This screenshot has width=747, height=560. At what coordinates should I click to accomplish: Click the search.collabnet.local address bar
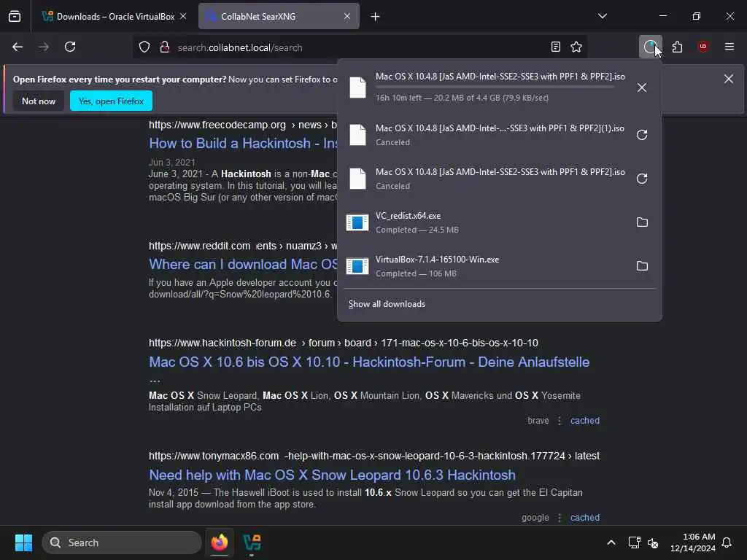pos(360,47)
